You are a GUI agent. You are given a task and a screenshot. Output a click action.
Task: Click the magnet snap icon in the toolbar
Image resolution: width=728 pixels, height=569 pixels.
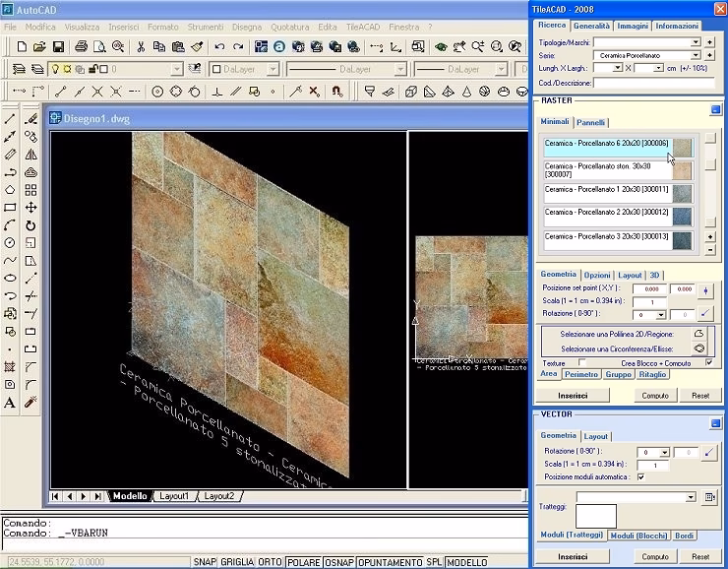[337, 92]
